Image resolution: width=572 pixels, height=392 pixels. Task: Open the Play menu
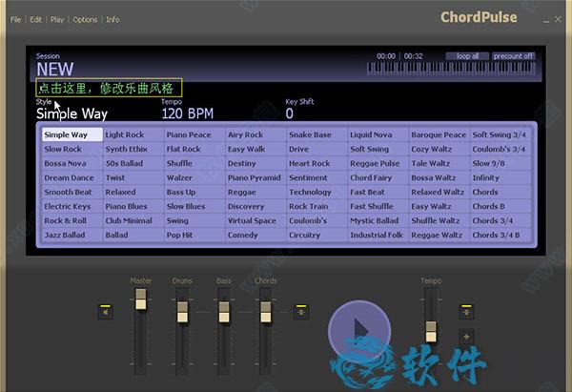58,19
